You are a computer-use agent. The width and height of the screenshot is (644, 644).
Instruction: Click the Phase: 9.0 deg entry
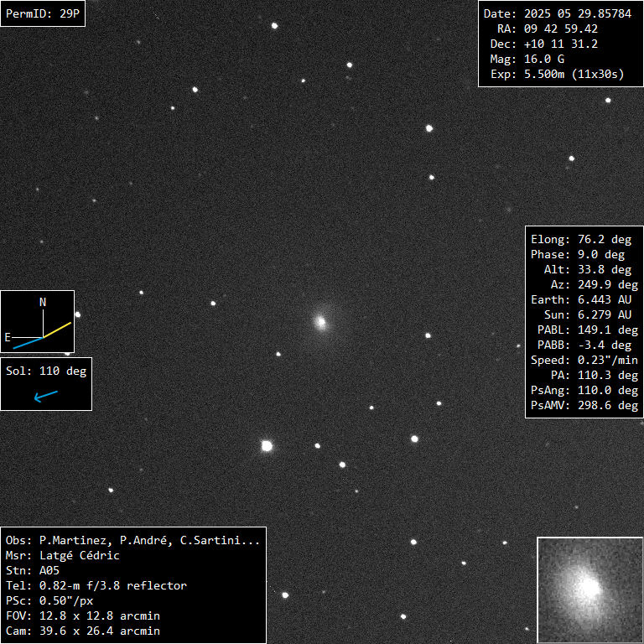(578, 255)
